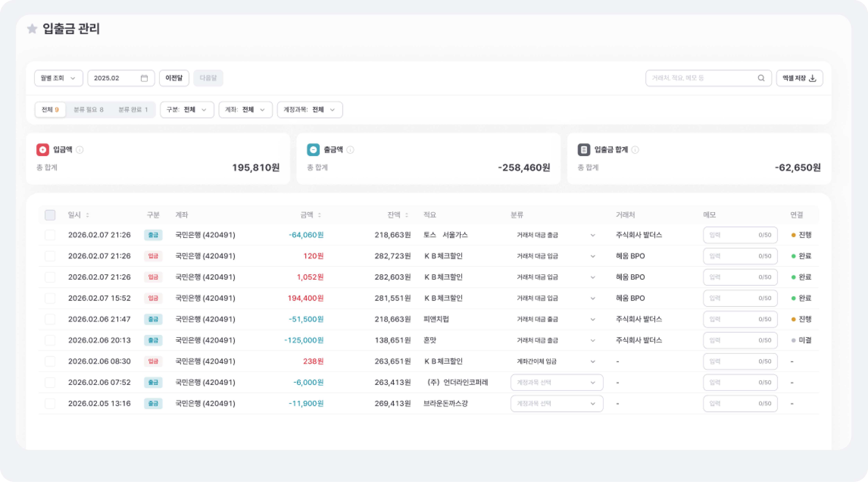Sort by the 일시 column arrows

[x=87, y=215]
